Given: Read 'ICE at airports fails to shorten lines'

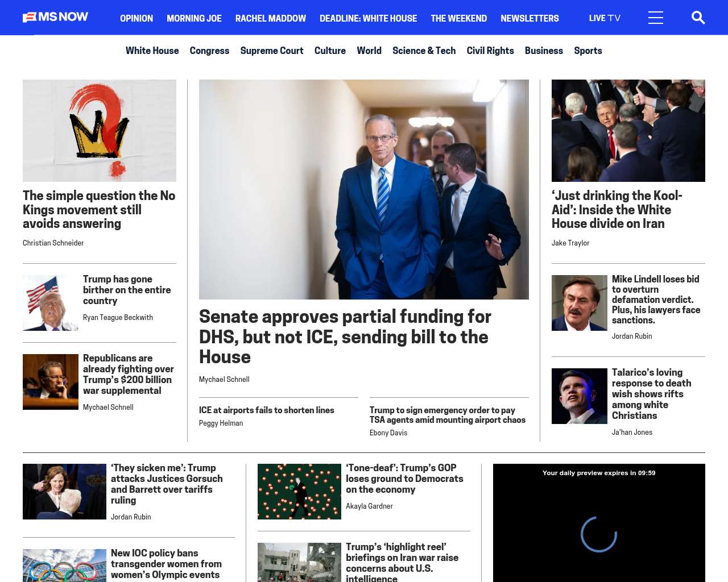Looking at the screenshot, I should (266, 410).
